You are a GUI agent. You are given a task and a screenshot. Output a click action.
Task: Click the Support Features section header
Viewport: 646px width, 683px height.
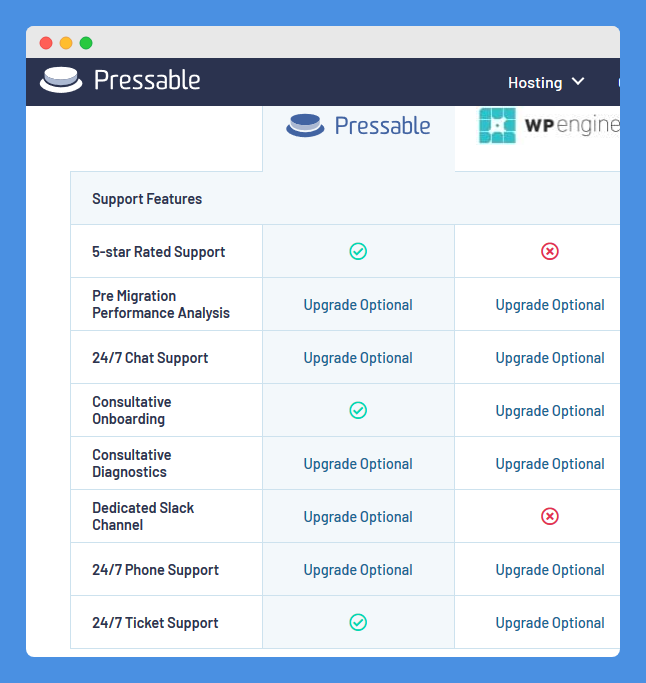tap(147, 199)
